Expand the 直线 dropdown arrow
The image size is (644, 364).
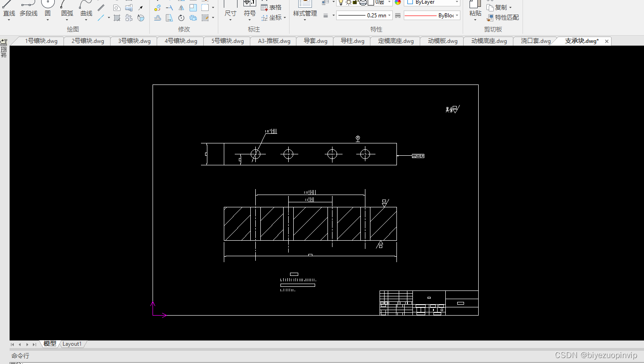(x=9, y=20)
